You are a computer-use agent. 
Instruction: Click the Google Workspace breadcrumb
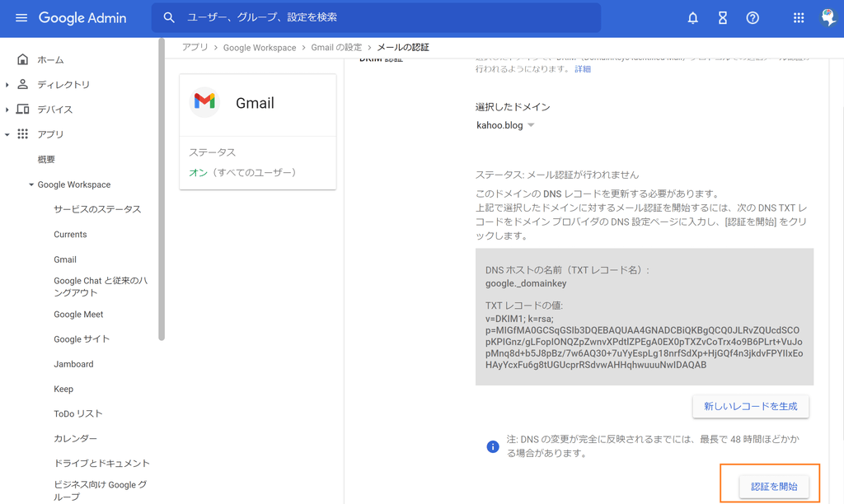point(260,47)
